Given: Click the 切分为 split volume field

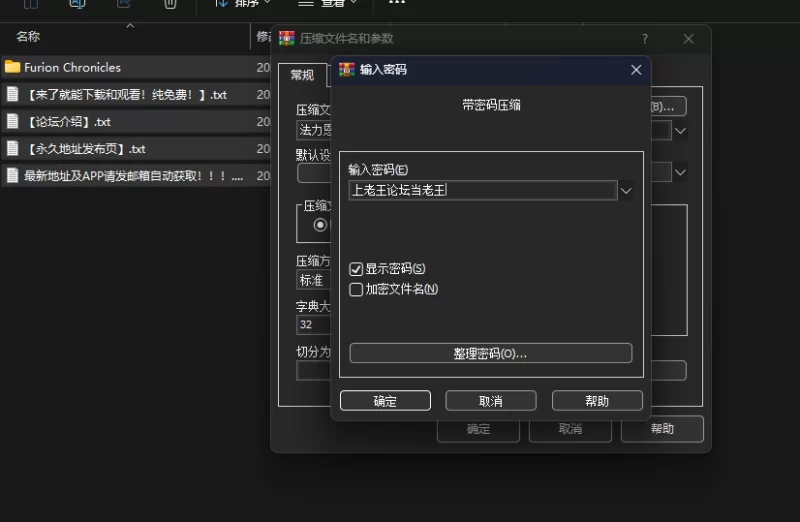Looking at the screenshot, I should [x=314, y=371].
